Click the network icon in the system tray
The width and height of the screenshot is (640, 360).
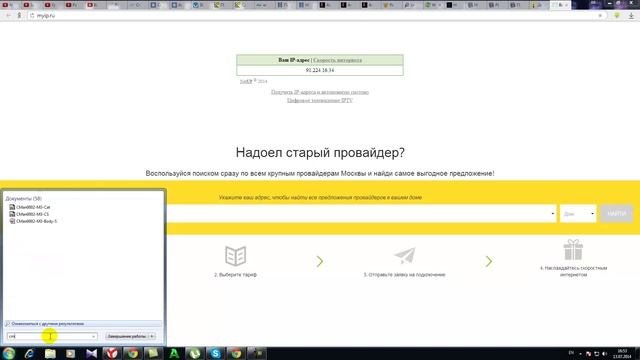pos(596,353)
